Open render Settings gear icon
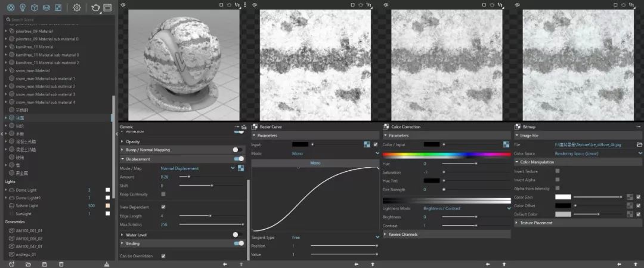 (x=76, y=7)
